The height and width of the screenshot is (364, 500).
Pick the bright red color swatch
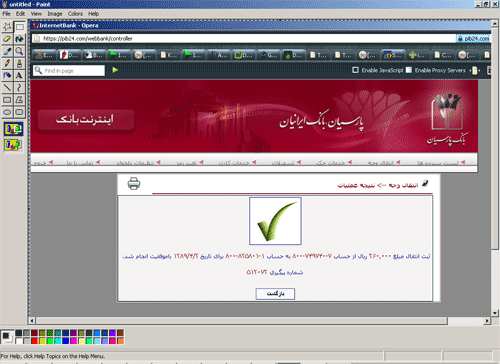(x=34, y=341)
